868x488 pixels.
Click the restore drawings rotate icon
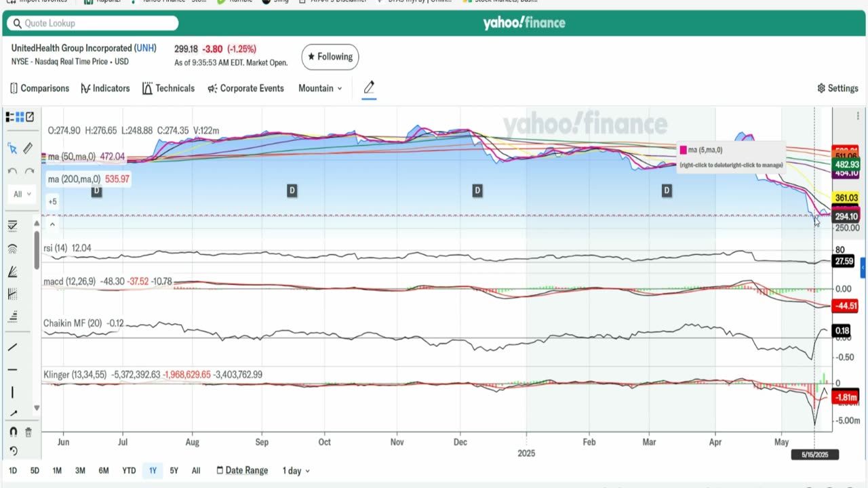[13, 451]
